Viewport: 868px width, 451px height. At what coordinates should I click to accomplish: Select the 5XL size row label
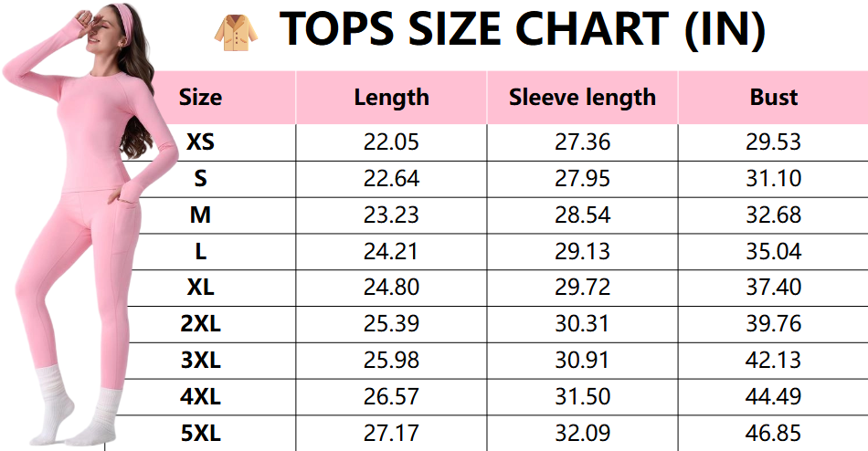pyautogui.click(x=200, y=433)
